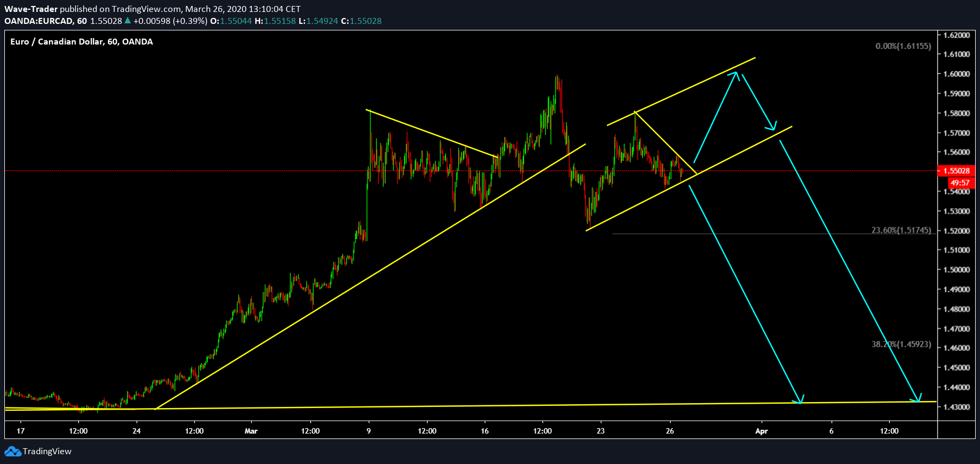The image size is (980, 464).
Task: Click the 1.51000 price axis label
Action: click(956, 250)
